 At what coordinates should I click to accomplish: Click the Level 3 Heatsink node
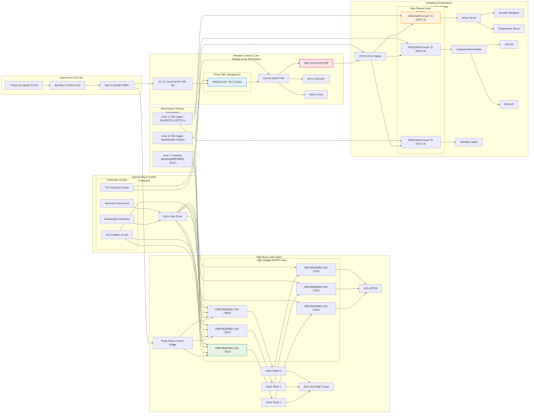[x=173, y=159]
